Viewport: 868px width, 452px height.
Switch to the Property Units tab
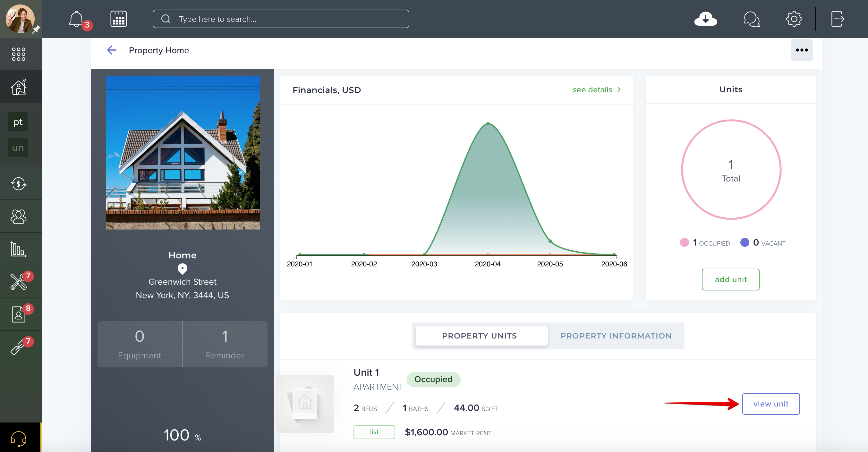pyautogui.click(x=481, y=336)
